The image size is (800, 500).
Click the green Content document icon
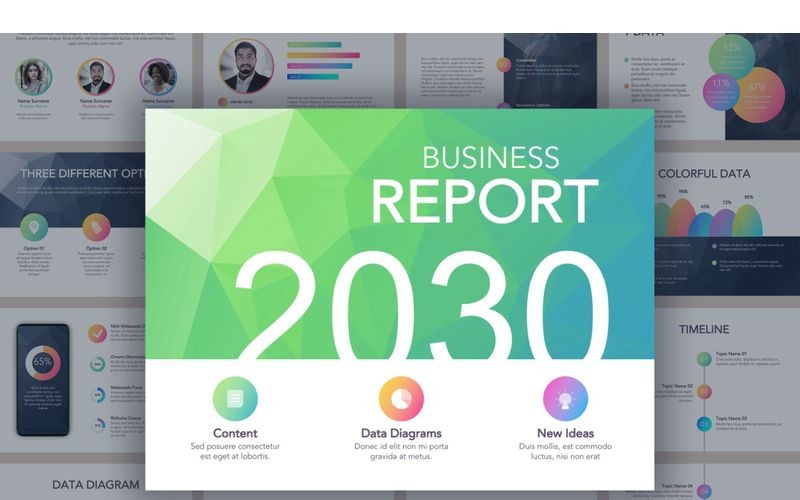(235, 398)
